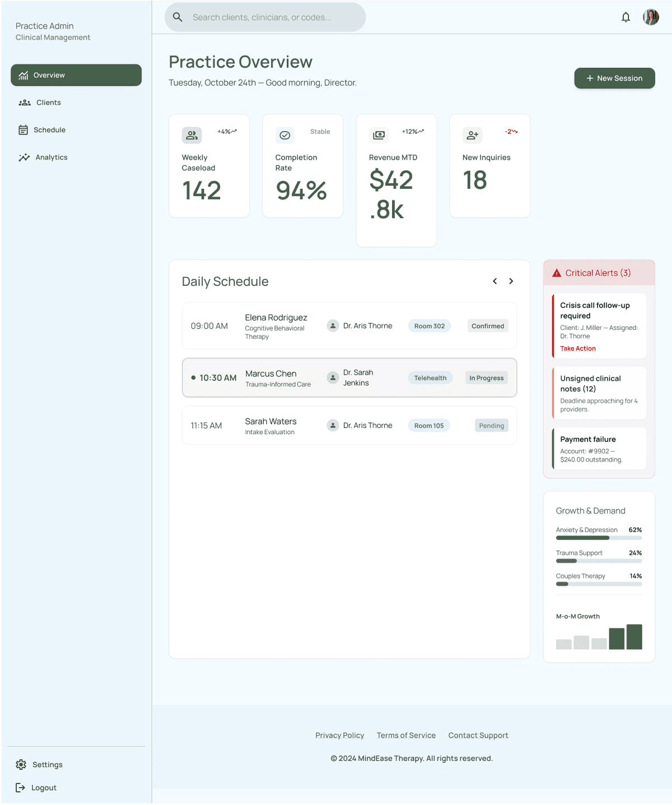This screenshot has height=805, width=672.
Task: Open the Analytics page
Action: (76, 157)
